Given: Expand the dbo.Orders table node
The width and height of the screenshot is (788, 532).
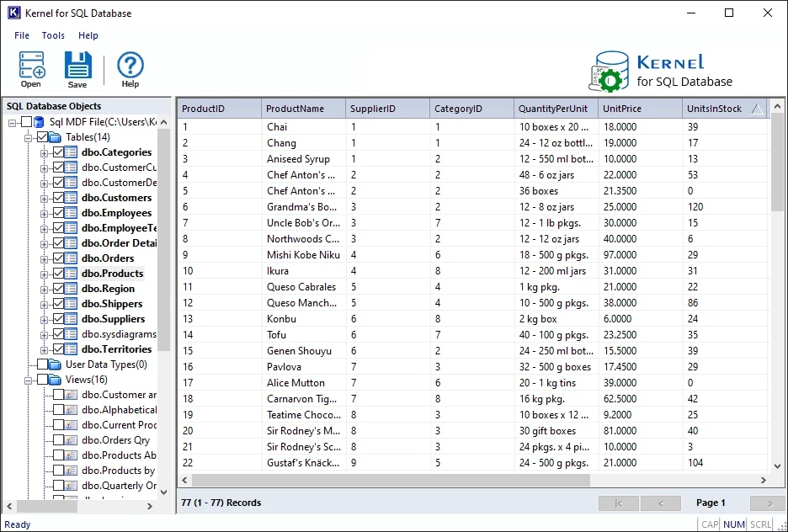Looking at the screenshot, I should point(45,259).
